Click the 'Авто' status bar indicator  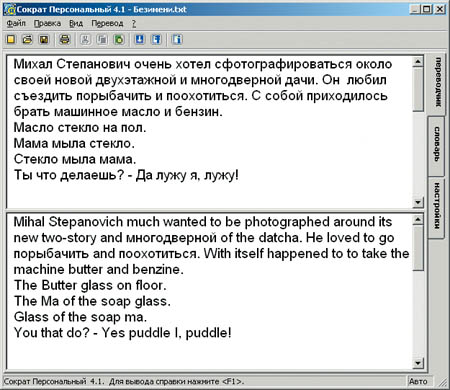(x=418, y=381)
